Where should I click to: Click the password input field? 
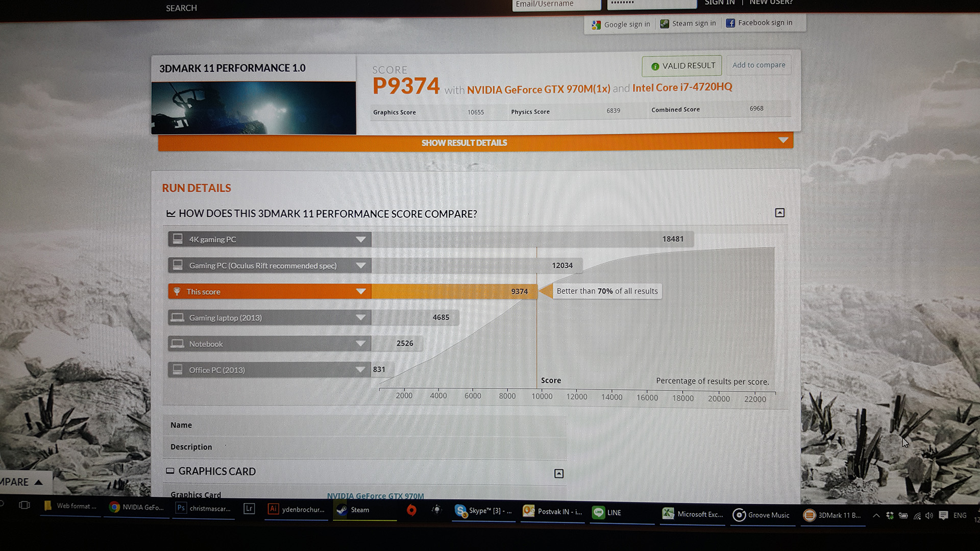click(652, 4)
